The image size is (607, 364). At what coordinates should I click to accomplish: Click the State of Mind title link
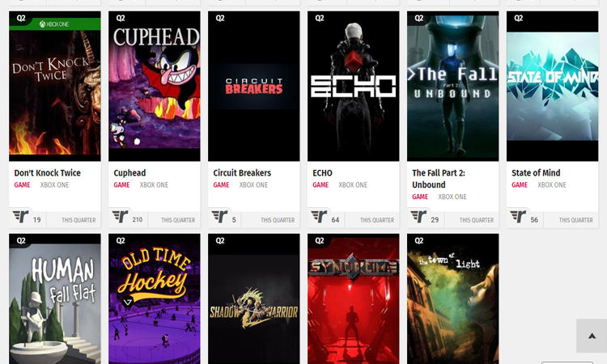[x=536, y=173]
